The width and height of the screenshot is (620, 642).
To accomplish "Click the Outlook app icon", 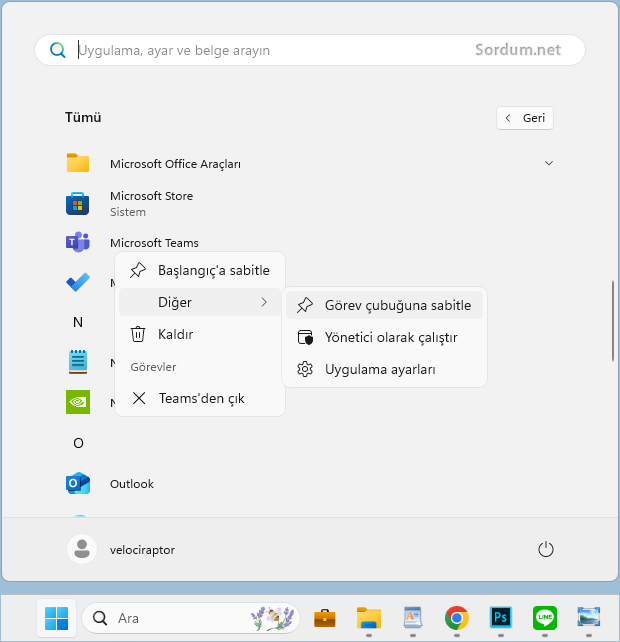I will point(78,483).
